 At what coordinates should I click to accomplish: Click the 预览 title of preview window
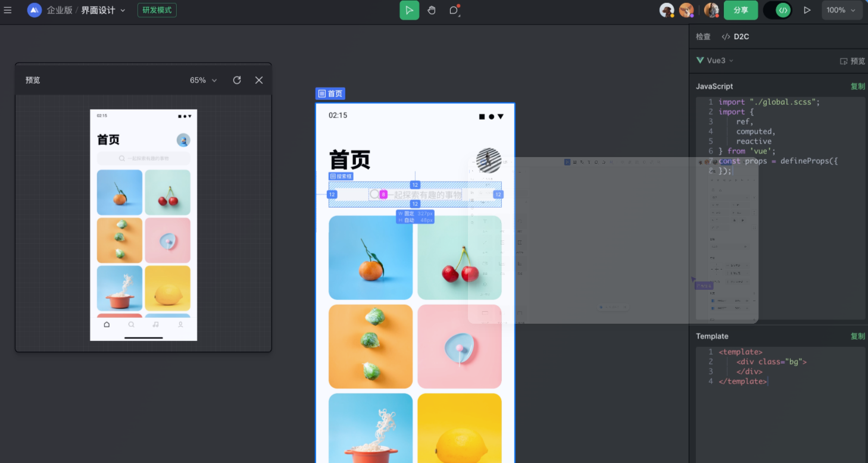click(x=33, y=80)
